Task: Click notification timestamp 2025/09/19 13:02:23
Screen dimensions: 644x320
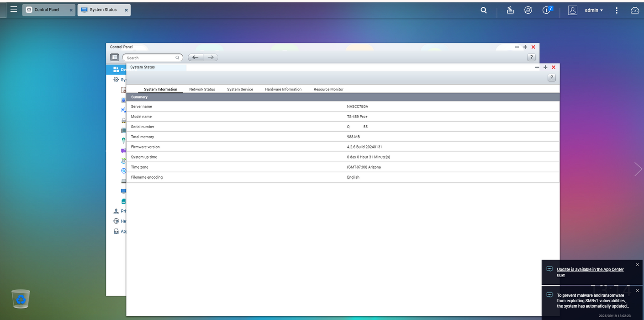Action: (615, 315)
